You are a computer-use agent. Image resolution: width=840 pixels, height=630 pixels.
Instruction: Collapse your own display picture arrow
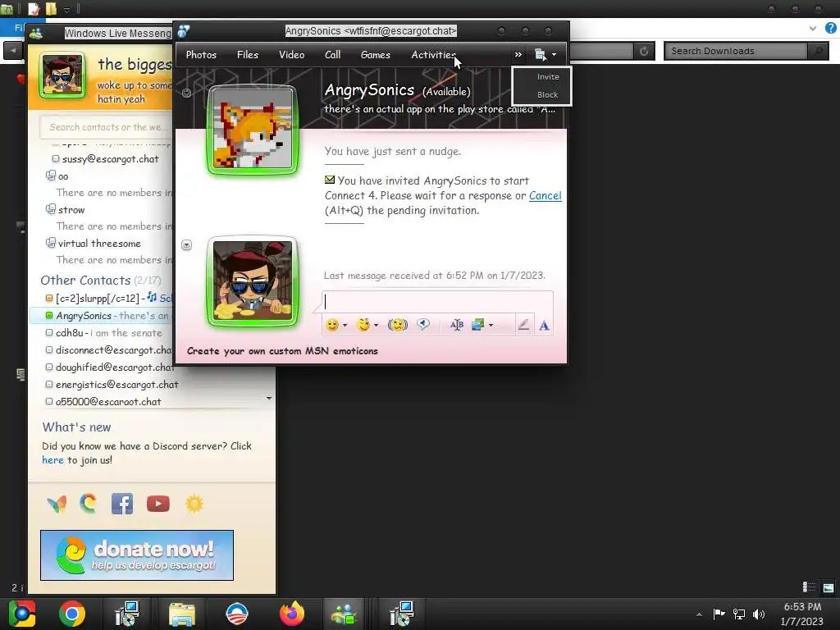coord(186,244)
